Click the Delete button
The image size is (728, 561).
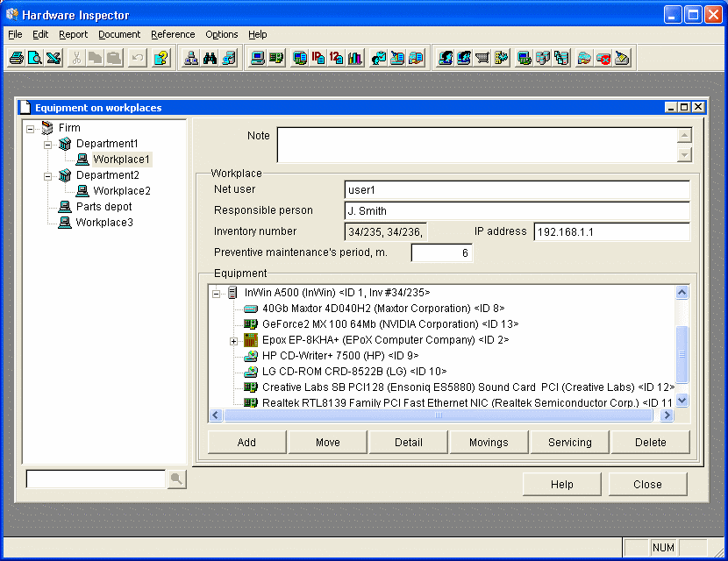click(x=651, y=442)
